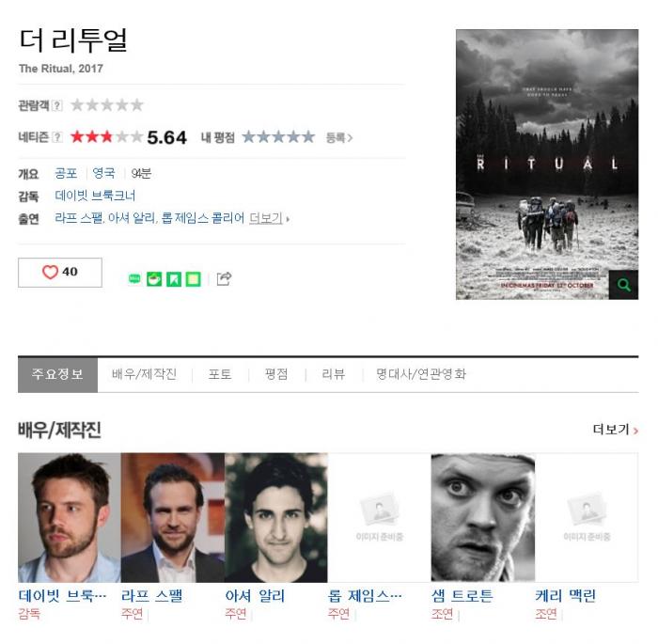Viewport: 658px width, 644px height.
Task: Enlarge poster with the magnifier icon
Action: click(623, 285)
